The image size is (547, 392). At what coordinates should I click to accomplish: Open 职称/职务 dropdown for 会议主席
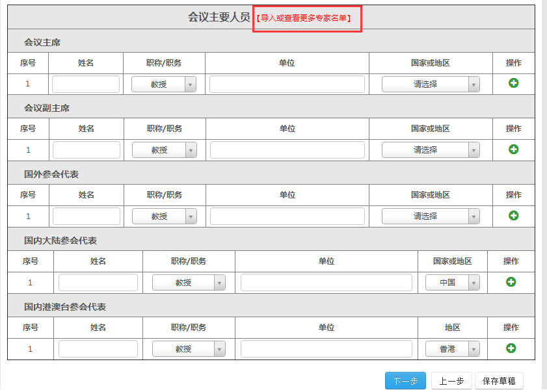coord(163,85)
